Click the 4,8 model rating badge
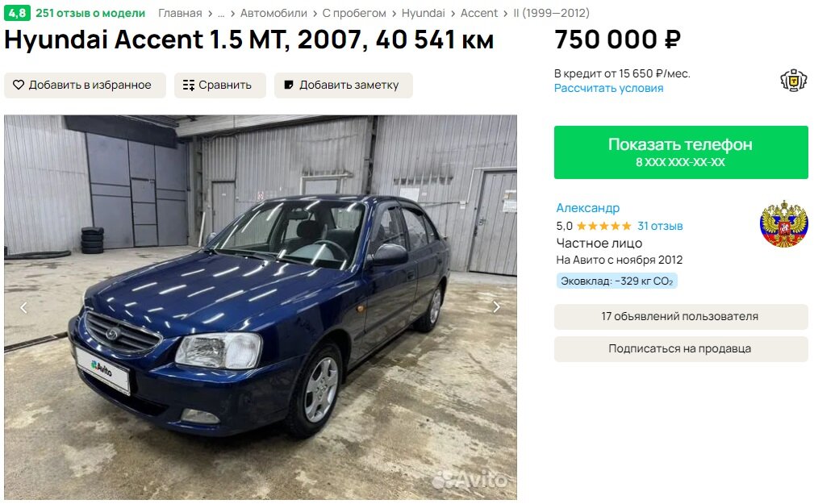 tap(17, 13)
